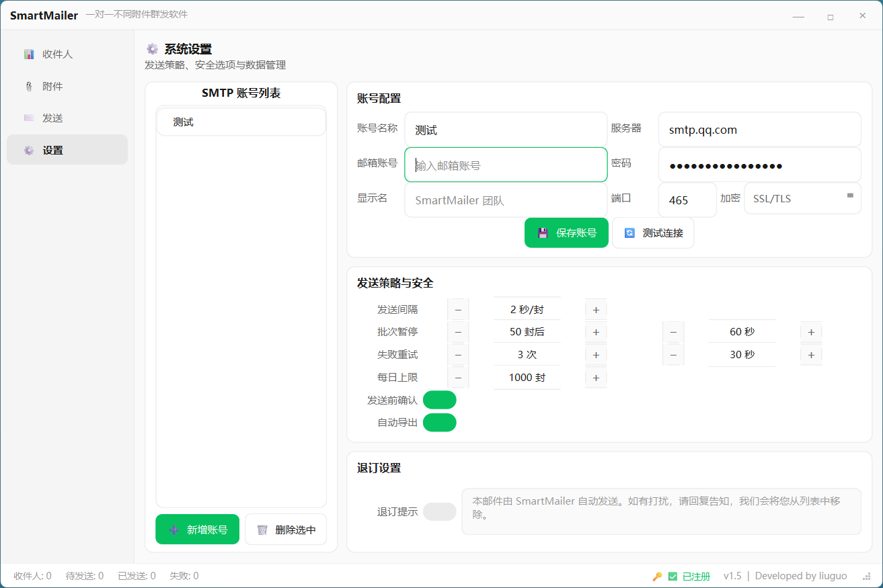Click the trash icon on 删除选中 button

click(263, 530)
